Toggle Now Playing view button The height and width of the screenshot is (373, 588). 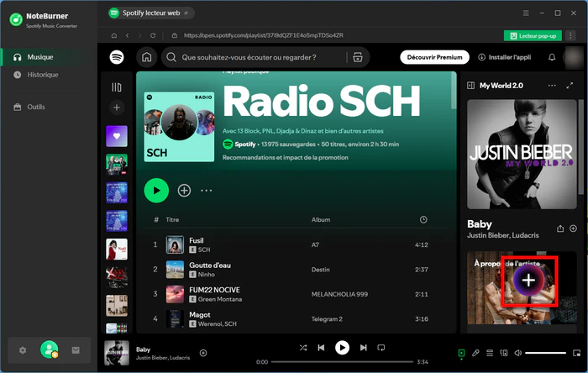(461, 353)
